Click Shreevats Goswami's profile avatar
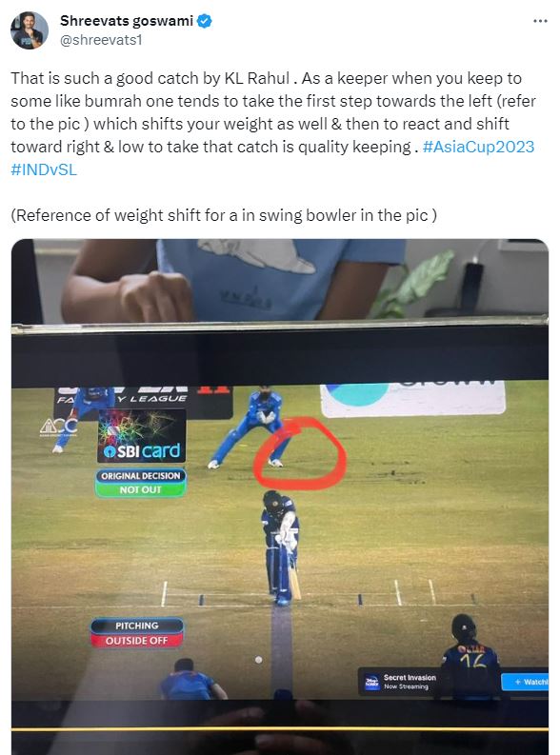560x755 pixels. click(x=30, y=30)
